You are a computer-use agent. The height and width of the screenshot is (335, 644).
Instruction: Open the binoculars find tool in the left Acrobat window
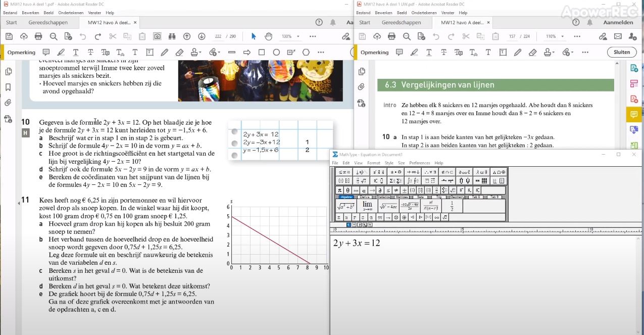[172, 36]
